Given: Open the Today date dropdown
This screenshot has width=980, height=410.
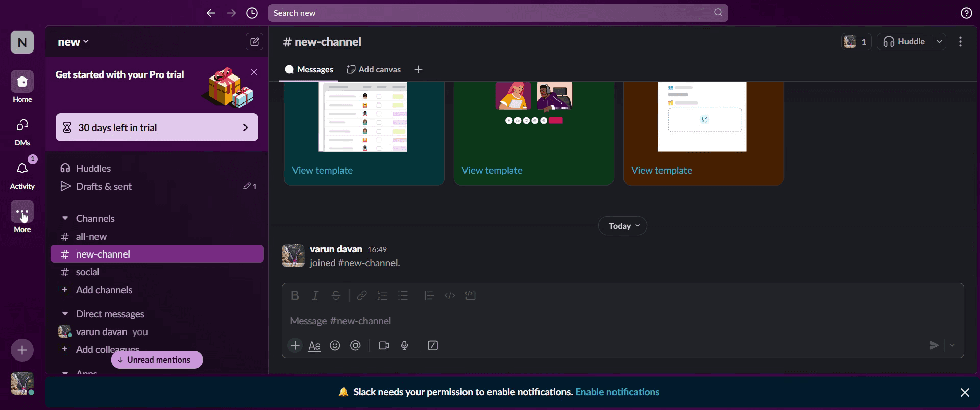Looking at the screenshot, I should pyautogui.click(x=623, y=226).
